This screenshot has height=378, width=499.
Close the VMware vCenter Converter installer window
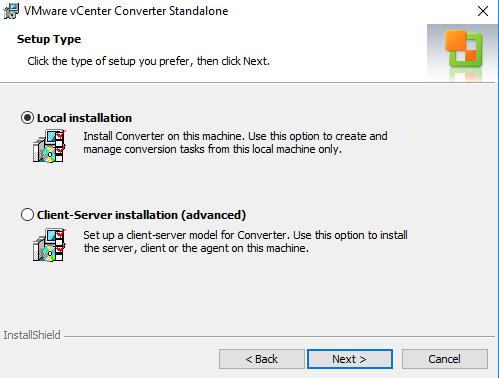(x=483, y=11)
